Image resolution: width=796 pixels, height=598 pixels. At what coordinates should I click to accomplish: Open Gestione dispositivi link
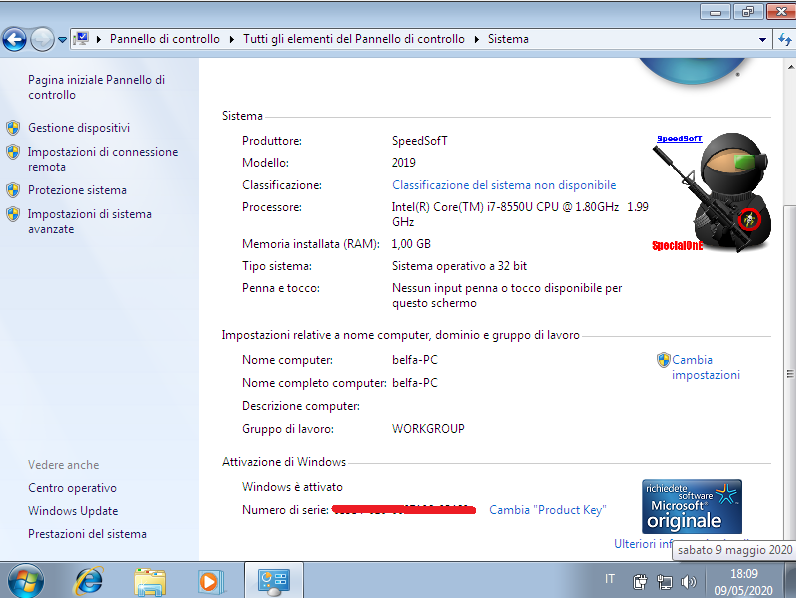coord(79,128)
